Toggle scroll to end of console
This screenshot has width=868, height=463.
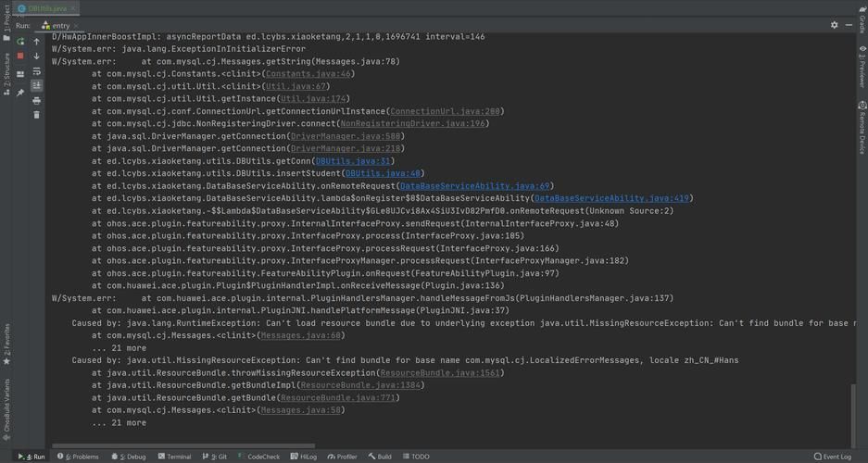[36, 85]
